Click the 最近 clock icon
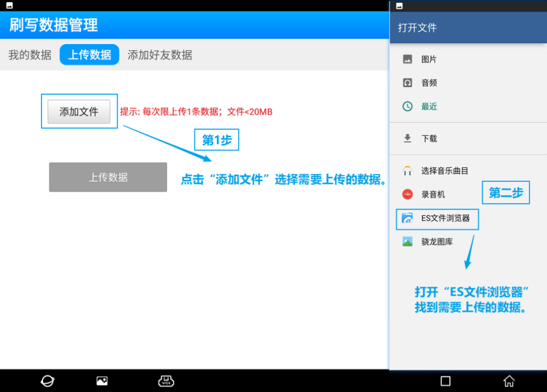The height and width of the screenshot is (392, 547). [x=407, y=106]
